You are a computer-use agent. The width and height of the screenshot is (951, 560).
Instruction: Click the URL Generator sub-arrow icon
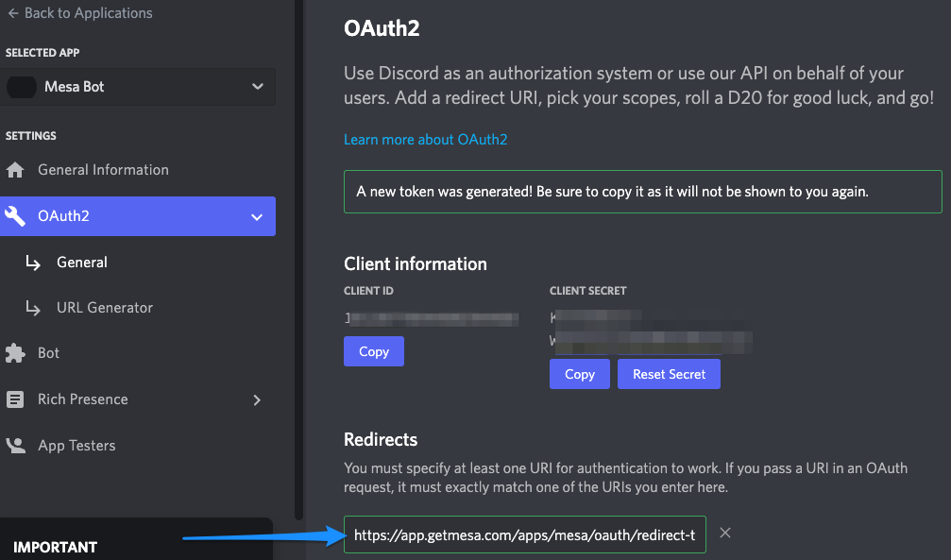point(33,308)
